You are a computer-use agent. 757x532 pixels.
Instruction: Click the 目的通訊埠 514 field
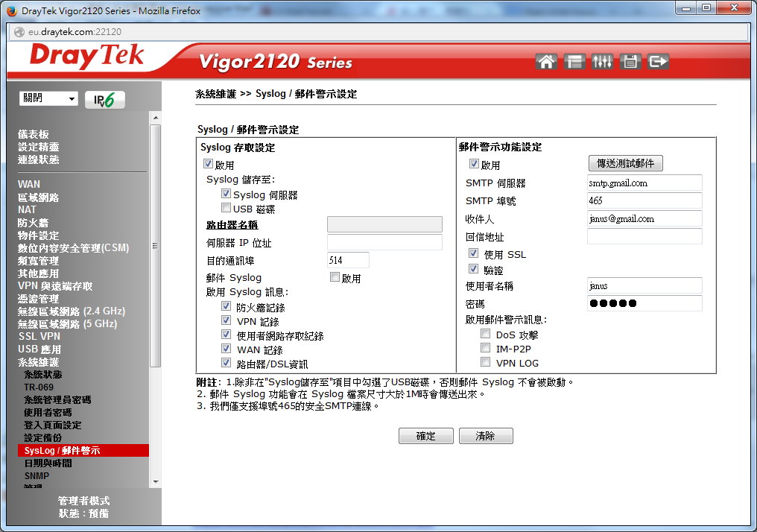(348, 260)
